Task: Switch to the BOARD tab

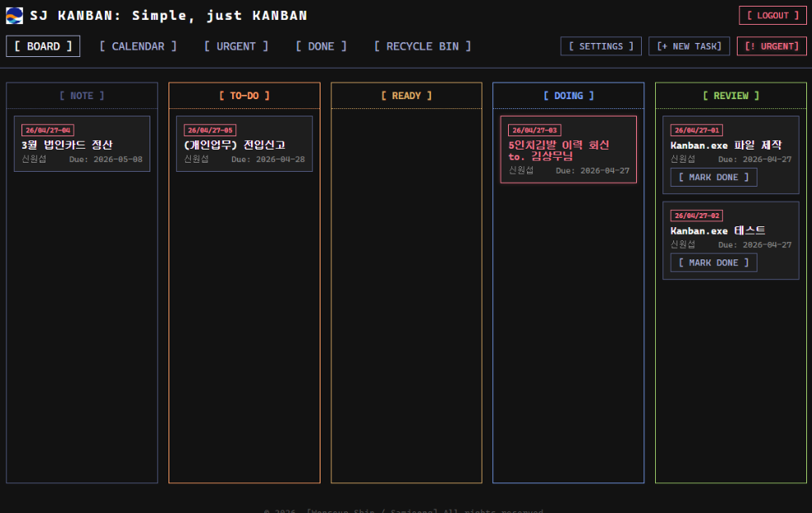Action: coord(43,46)
